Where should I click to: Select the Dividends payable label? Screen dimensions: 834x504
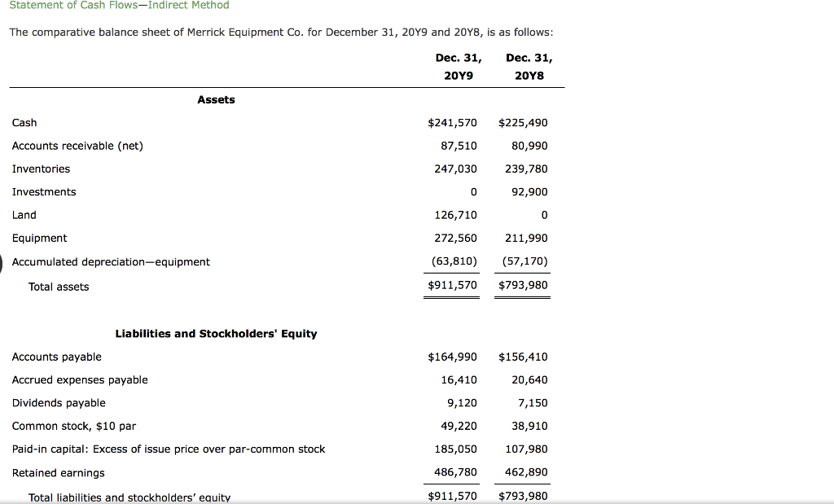(59, 403)
